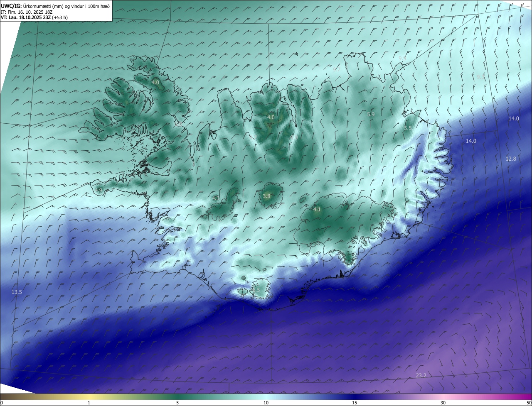Screen dimensions: 532x406
Task: Click the legend tick label 15
Action: point(355,403)
